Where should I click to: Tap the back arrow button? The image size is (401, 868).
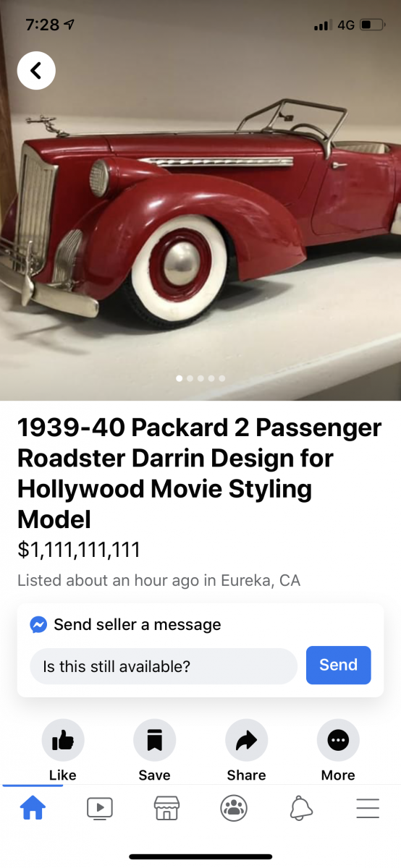pyautogui.click(x=36, y=70)
